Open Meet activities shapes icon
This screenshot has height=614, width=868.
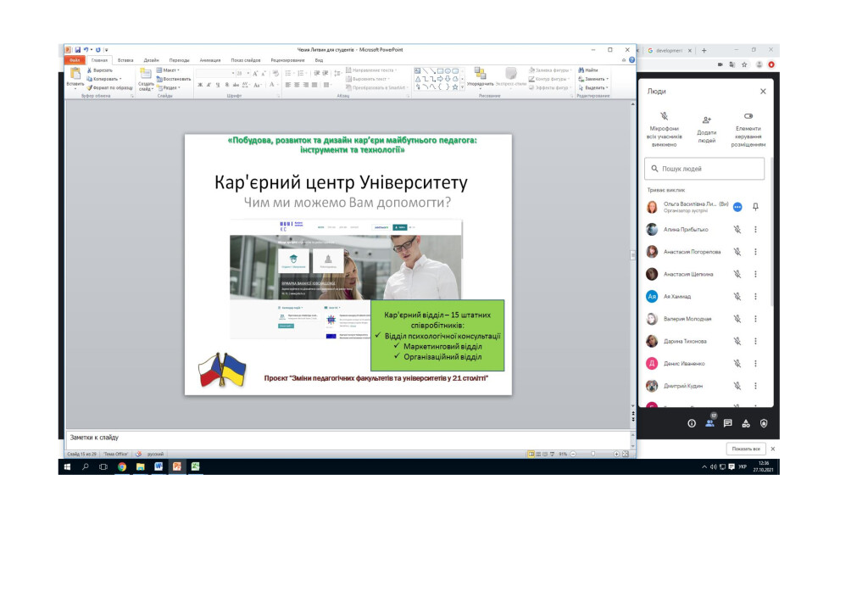tap(746, 423)
